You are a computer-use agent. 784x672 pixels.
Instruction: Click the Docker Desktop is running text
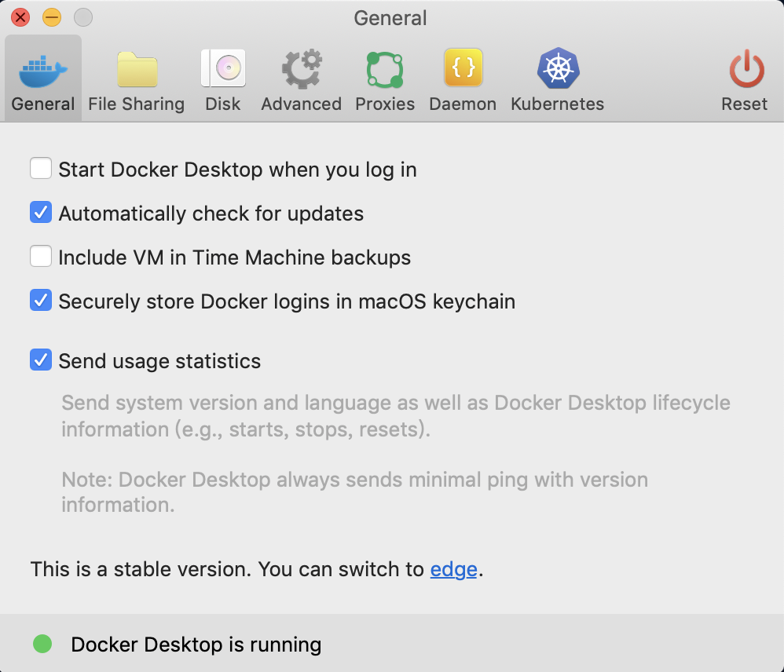click(x=196, y=645)
